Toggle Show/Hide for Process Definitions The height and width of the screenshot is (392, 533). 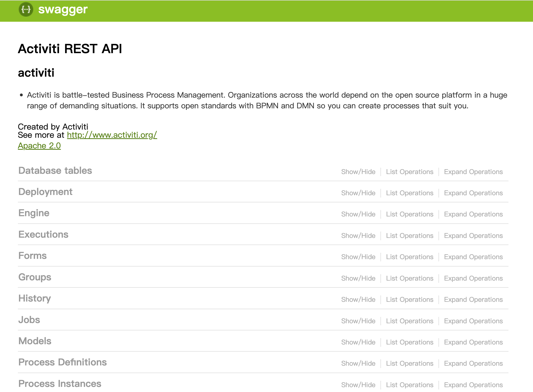[358, 363]
